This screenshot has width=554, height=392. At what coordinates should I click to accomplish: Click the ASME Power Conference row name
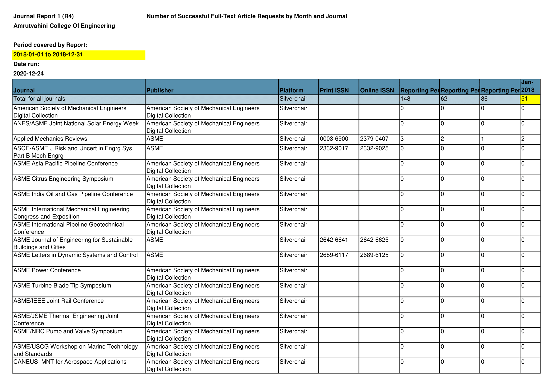tap(47, 270)
